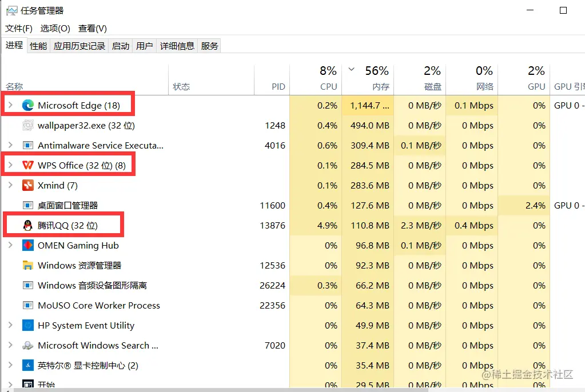
Task: Switch to the 服务 tab
Action: pos(209,46)
